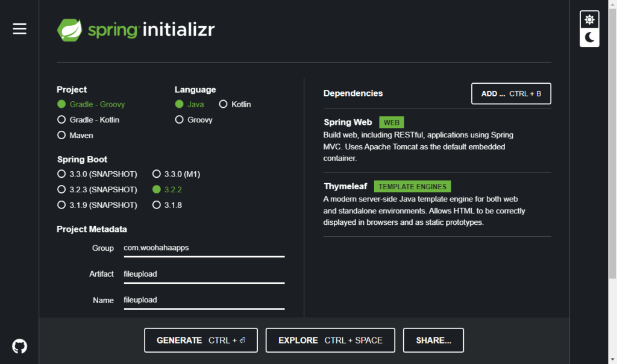The width and height of the screenshot is (617, 364).
Task: Switch to light theme
Action: pos(589,19)
